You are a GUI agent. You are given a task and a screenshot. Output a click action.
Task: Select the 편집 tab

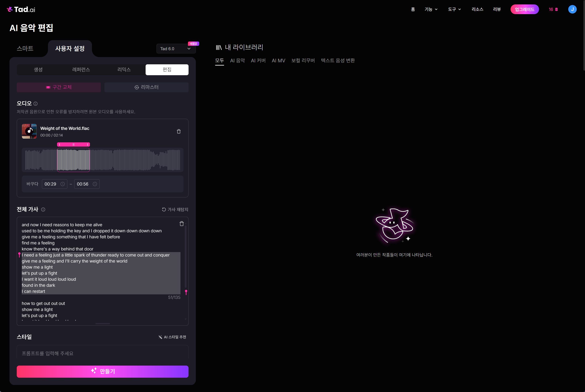pos(167,70)
